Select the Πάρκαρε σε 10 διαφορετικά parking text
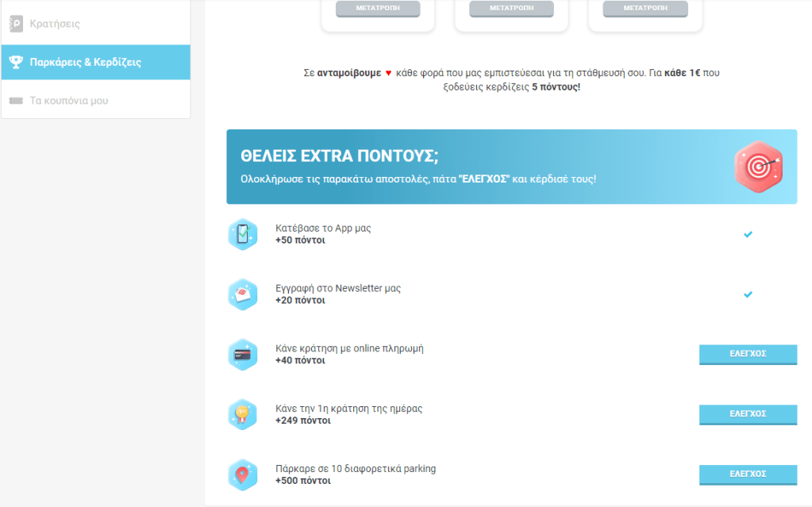812x507 pixels. pyautogui.click(x=356, y=469)
